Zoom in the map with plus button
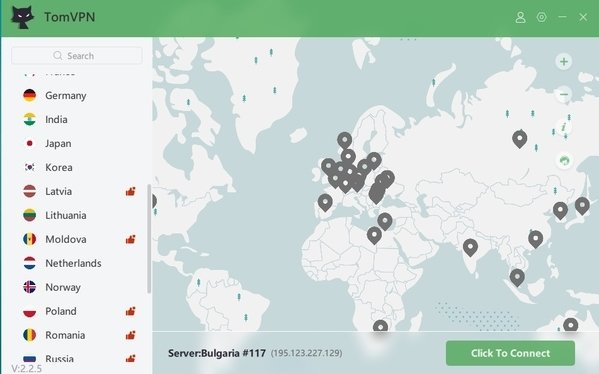Image resolution: width=599 pixels, height=374 pixels. tap(564, 62)
